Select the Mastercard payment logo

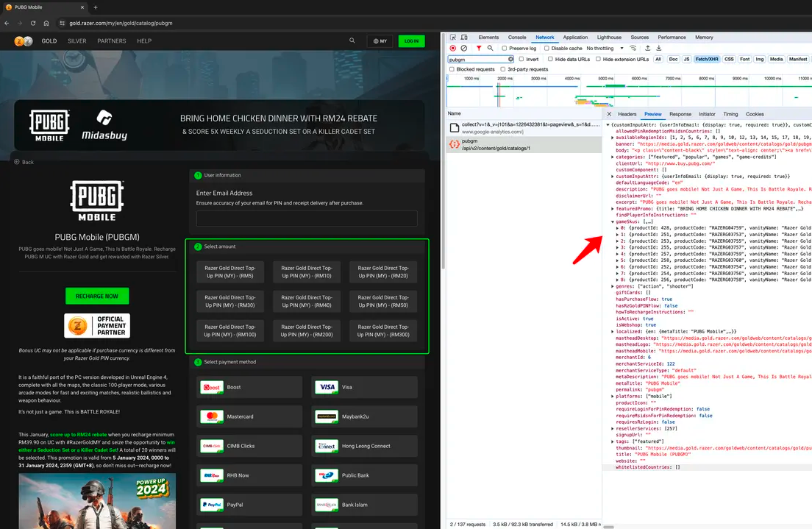(212, 416)
